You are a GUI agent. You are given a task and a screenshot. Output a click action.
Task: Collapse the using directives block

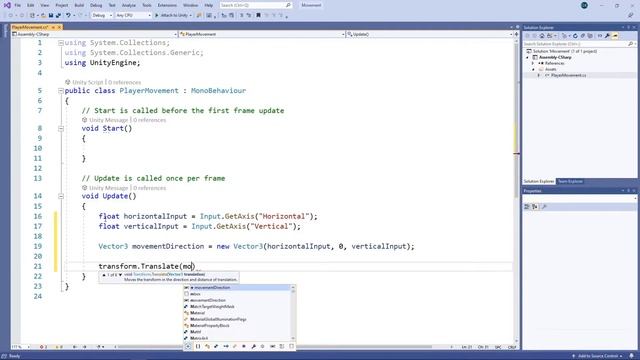click(61, 43)
